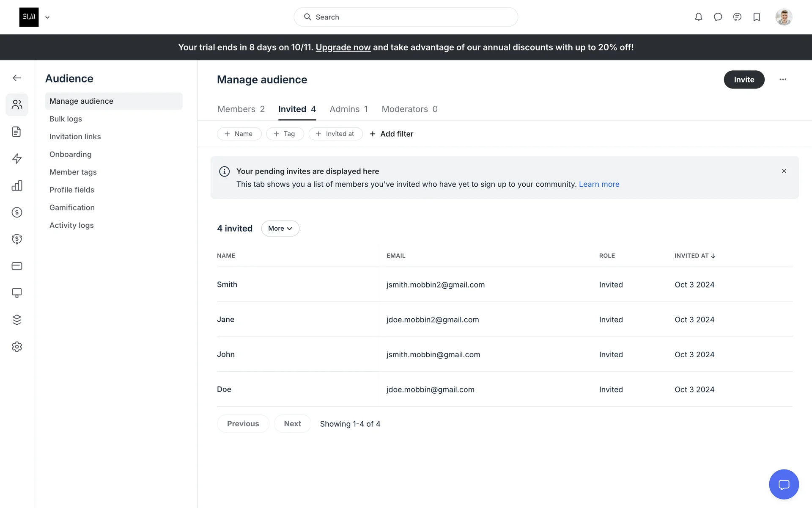The height and width of the screenshot is (508, 812).
Task: Click the Upgrade now link
Action: 343,47
